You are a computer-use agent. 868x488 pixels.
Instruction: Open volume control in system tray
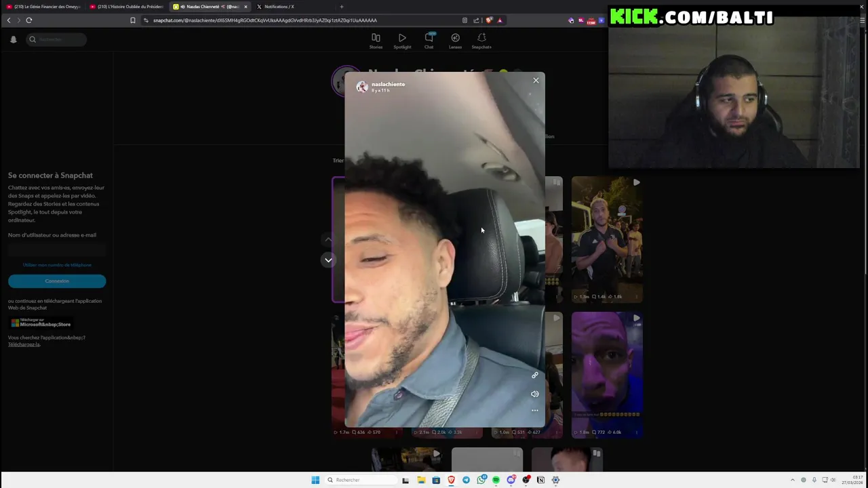(833, 480)
